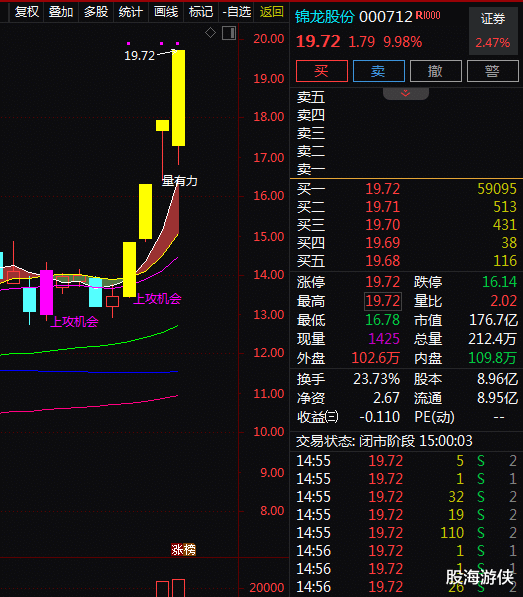Click the 买四 price 19.69

383,243
